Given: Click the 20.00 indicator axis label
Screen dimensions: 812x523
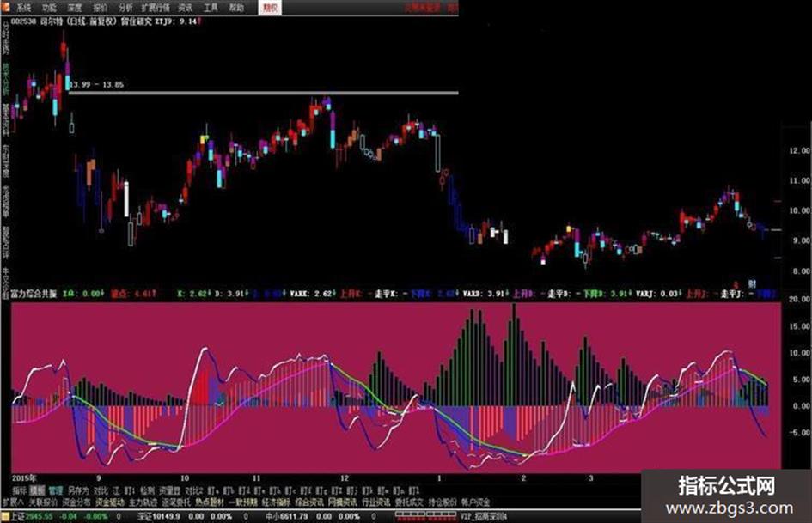Looking at the screenshot, I should pyautogui.click(x=799, y=300).
